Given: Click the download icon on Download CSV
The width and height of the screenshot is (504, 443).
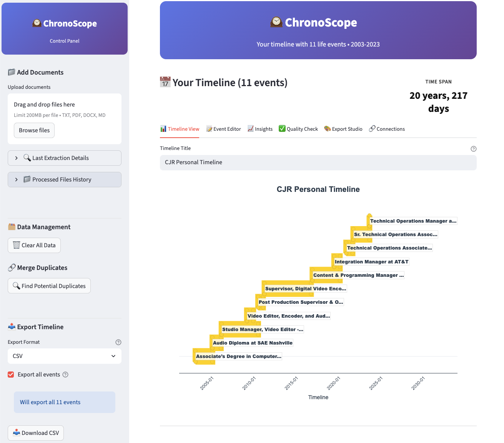Looking at the screenshot, I should [17, 433].
